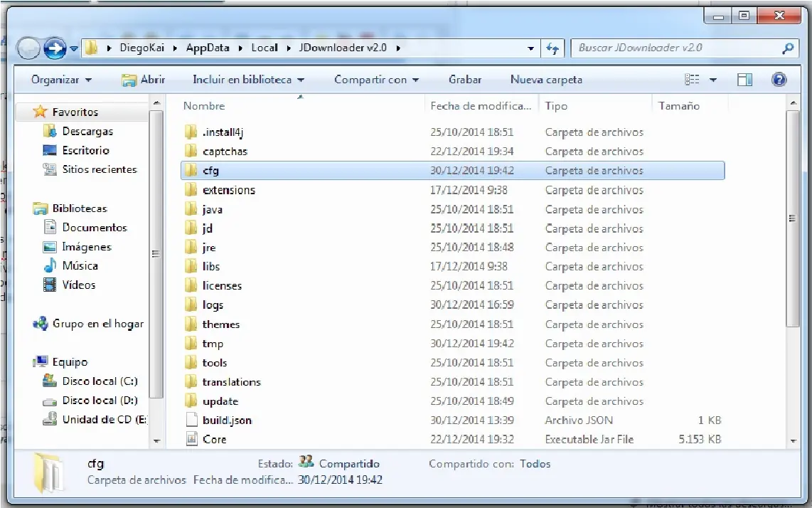Select the jd folder icon
The width and height of the screenshot is (812, 508).
(x=191, y=228)
